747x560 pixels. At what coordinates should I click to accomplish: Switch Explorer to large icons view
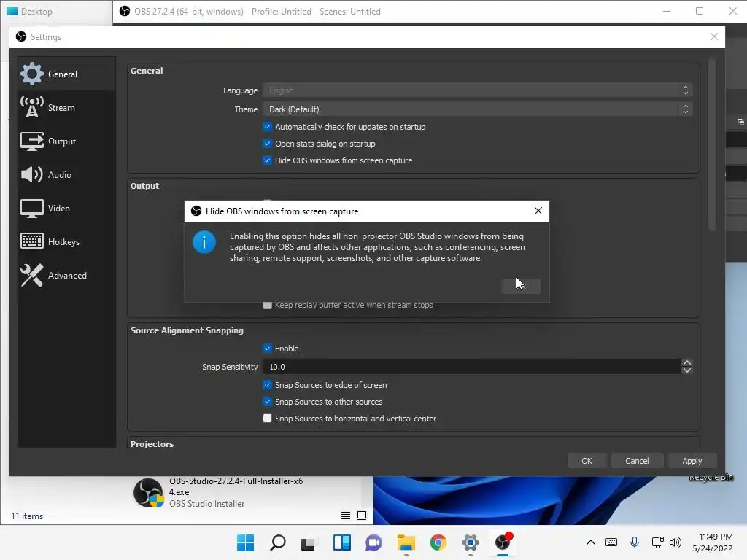point(362,516)
